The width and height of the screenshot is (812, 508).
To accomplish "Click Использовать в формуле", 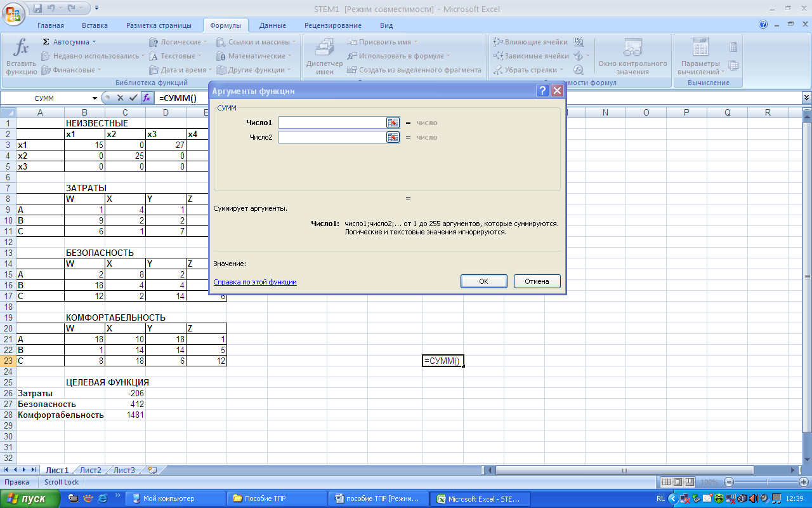I will pyautogui.click(x=398, y=56).
